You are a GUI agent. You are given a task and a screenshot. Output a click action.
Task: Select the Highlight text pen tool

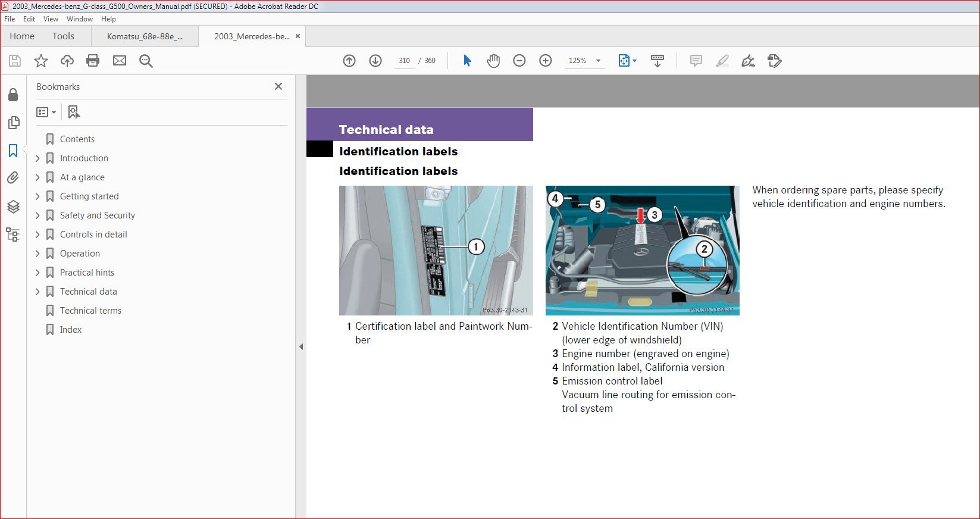(722, 61)
